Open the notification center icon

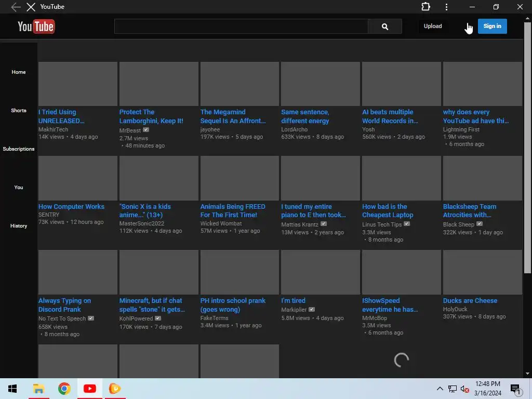(516, 389)
